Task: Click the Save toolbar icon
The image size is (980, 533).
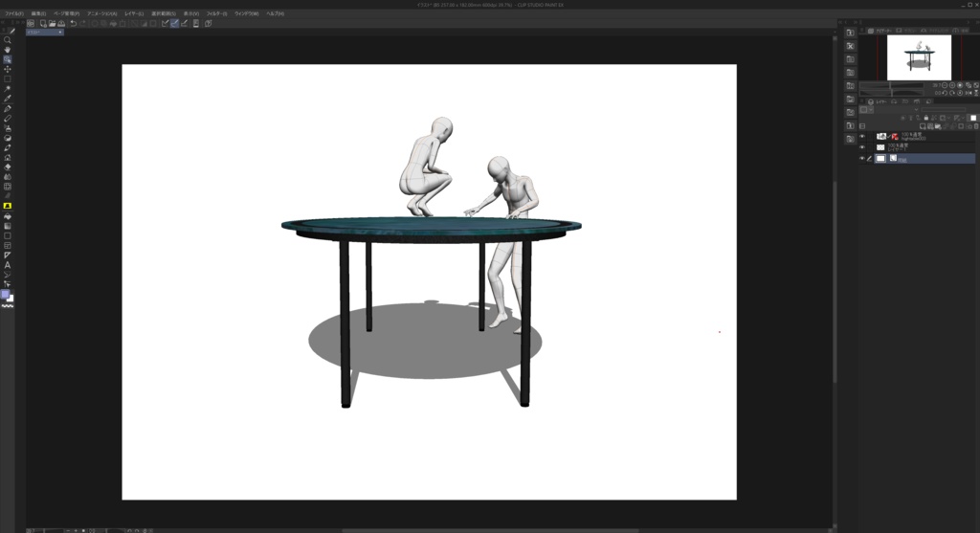Action: (x=61, y=24)
